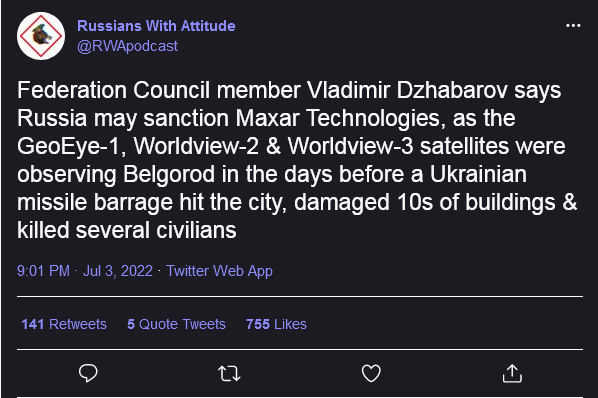The width and height of the screenshot is (598, 398).
Task: Show the 755 Likes list
Action: pyautogui.click(x=276, y=324)
